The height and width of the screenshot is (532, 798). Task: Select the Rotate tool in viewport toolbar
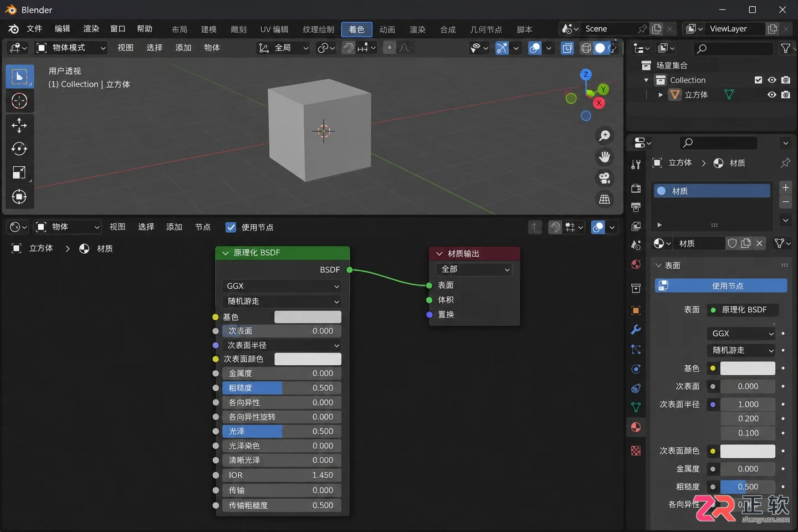(19, 149)
